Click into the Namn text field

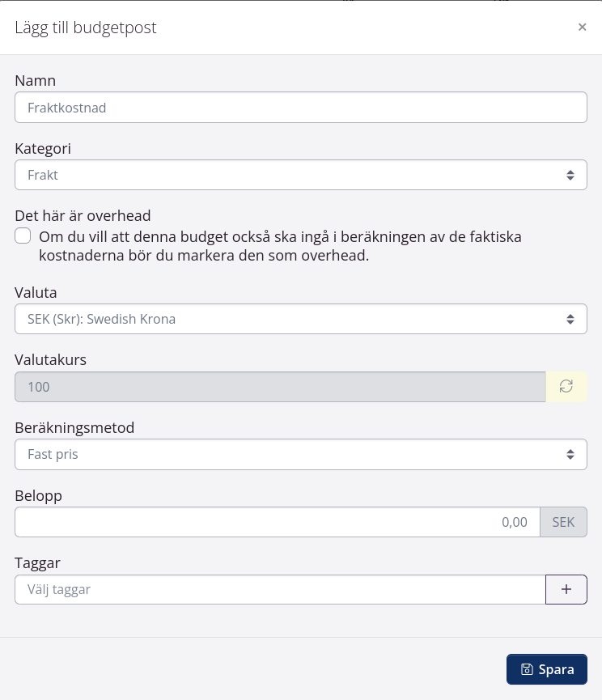301,108
